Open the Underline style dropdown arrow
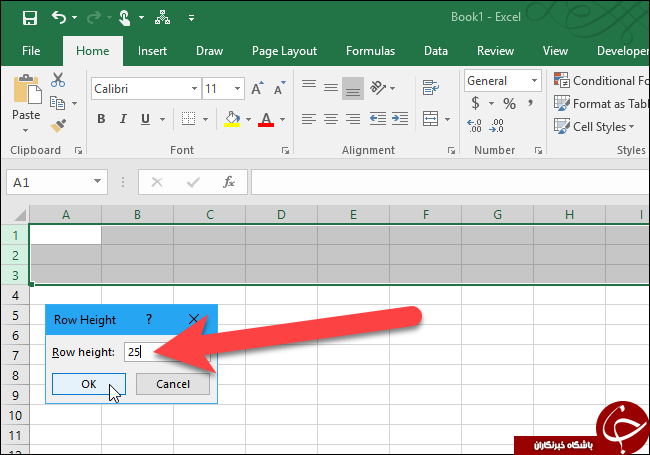This screenshot has width=650, height=455. point(162,120)
